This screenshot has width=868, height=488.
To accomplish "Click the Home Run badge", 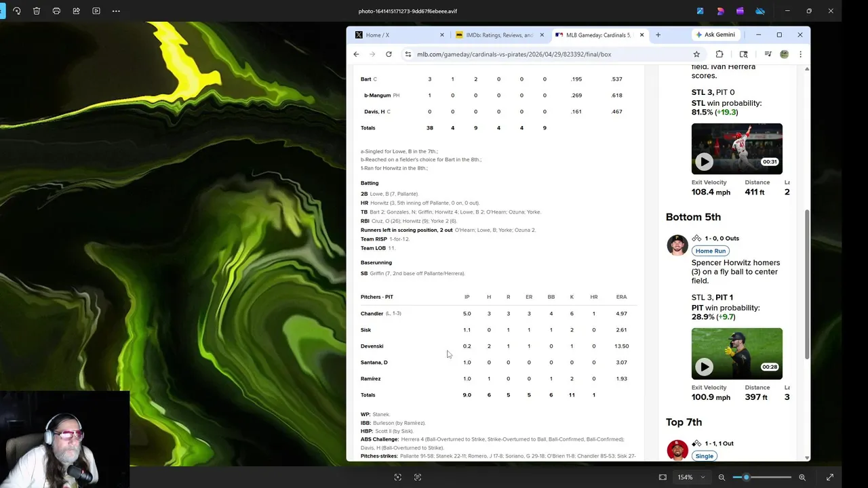I will pos(710,251).
